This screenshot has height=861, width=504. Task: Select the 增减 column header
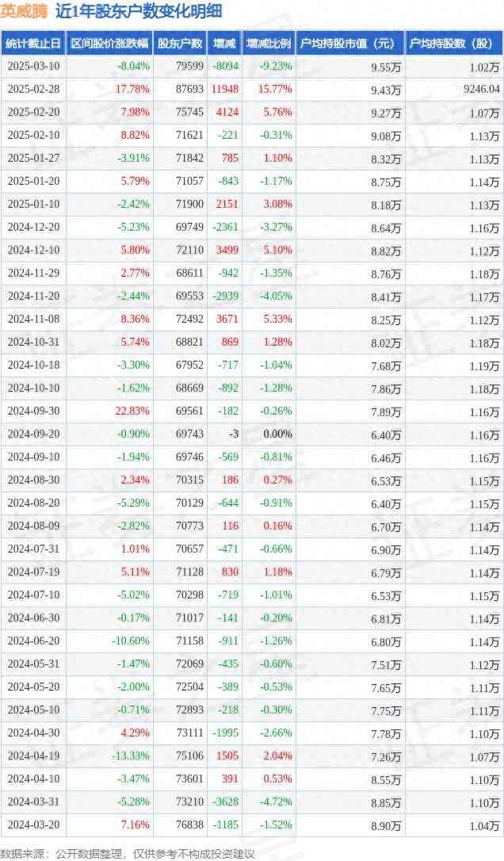click(224, 44)
